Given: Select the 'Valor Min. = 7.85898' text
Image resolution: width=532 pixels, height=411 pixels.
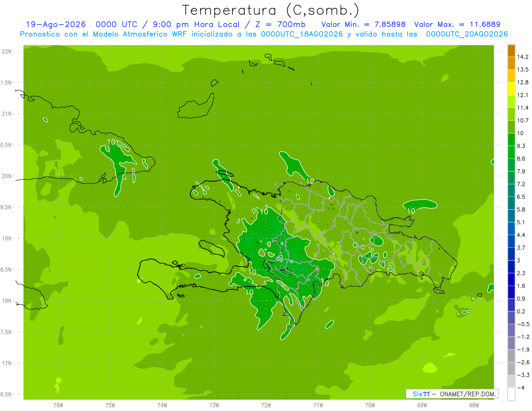Looking at the screenshot, I should (364, 24).
